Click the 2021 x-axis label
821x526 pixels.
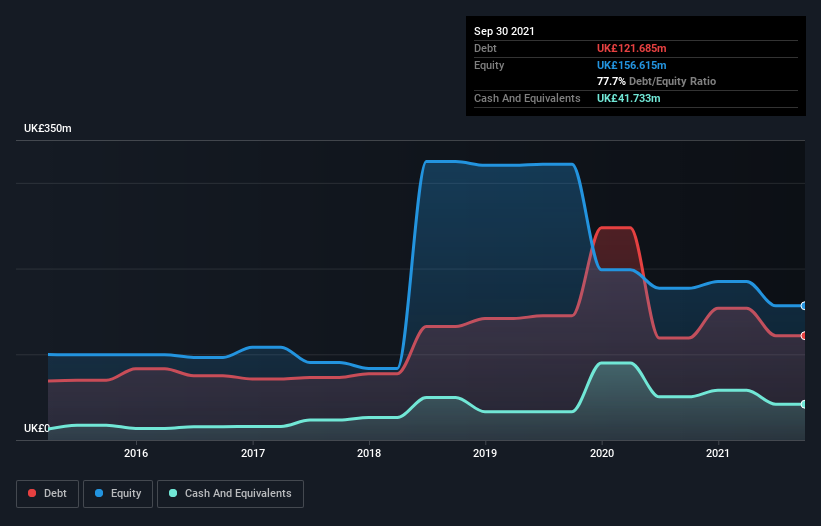718,453
